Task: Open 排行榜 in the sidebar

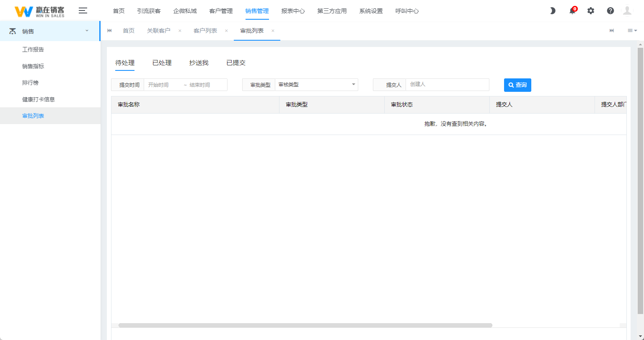Action: [x=30, y=83]
